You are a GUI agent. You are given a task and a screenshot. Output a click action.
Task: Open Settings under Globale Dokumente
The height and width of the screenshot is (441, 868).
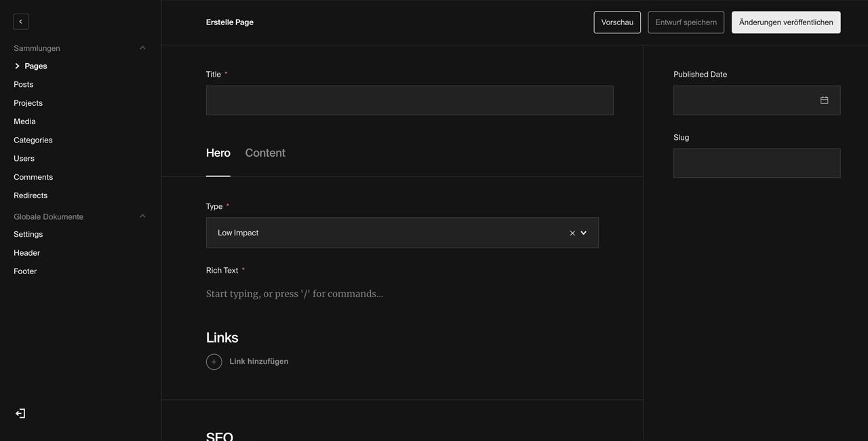coord(28,234)
